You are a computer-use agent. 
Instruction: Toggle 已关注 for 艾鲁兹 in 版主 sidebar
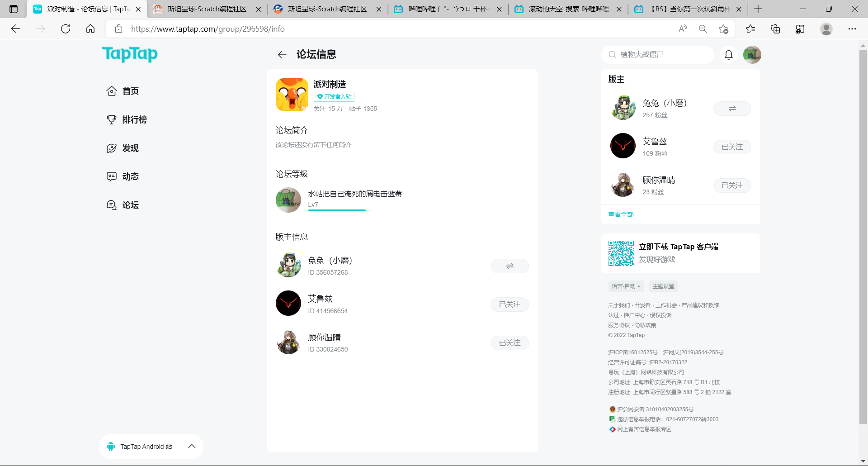pos(732,147)
